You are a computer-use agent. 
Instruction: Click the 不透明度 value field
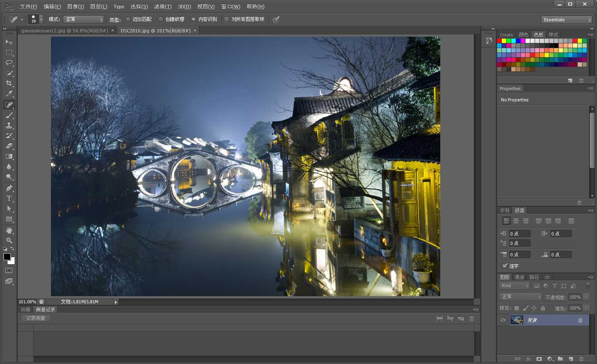point(575,297)
